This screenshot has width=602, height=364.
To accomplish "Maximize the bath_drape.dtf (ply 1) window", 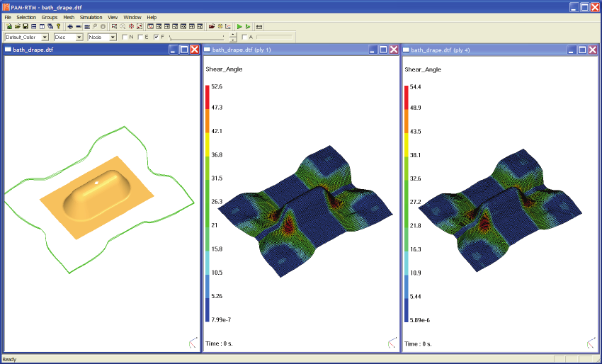I will tap(382, 50).
